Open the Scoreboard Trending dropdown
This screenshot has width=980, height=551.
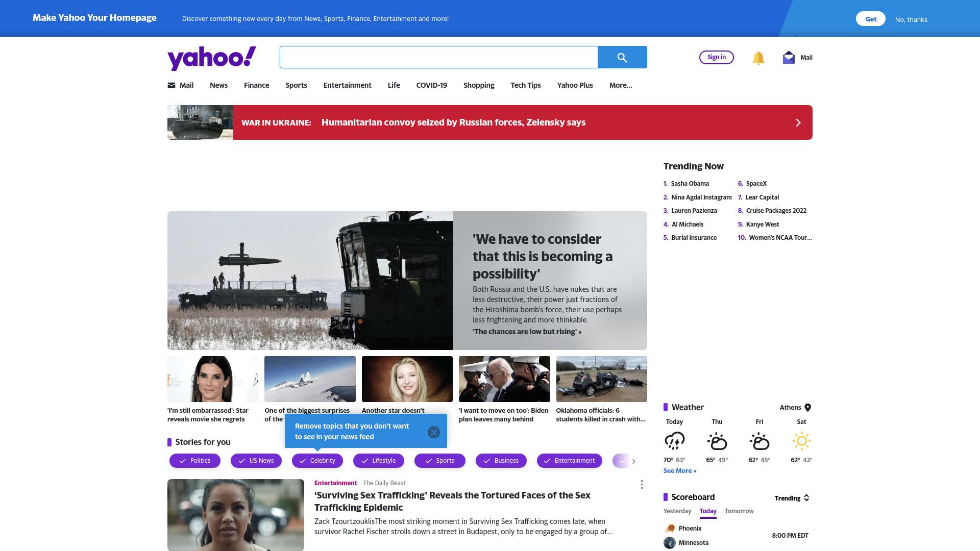click(792, 498)
